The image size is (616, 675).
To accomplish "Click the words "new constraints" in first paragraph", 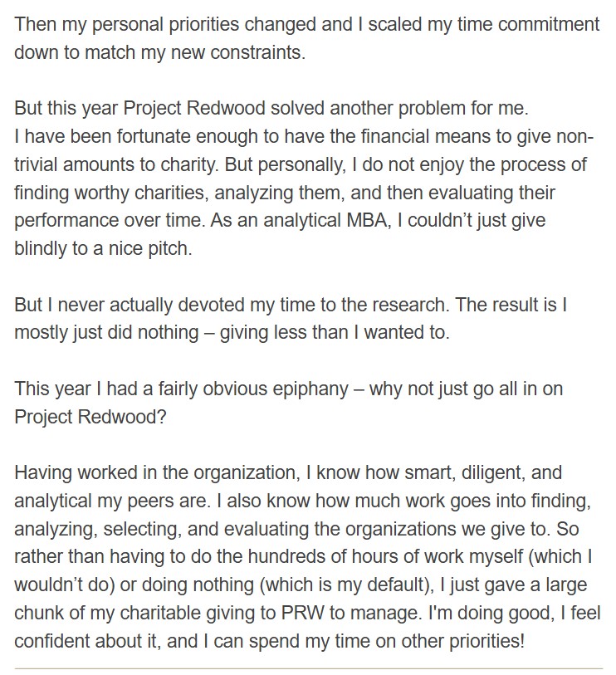I will tap(247, 53).
